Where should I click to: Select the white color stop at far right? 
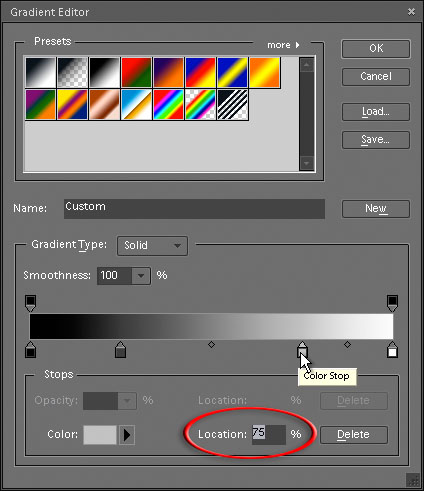pos(392,350)
